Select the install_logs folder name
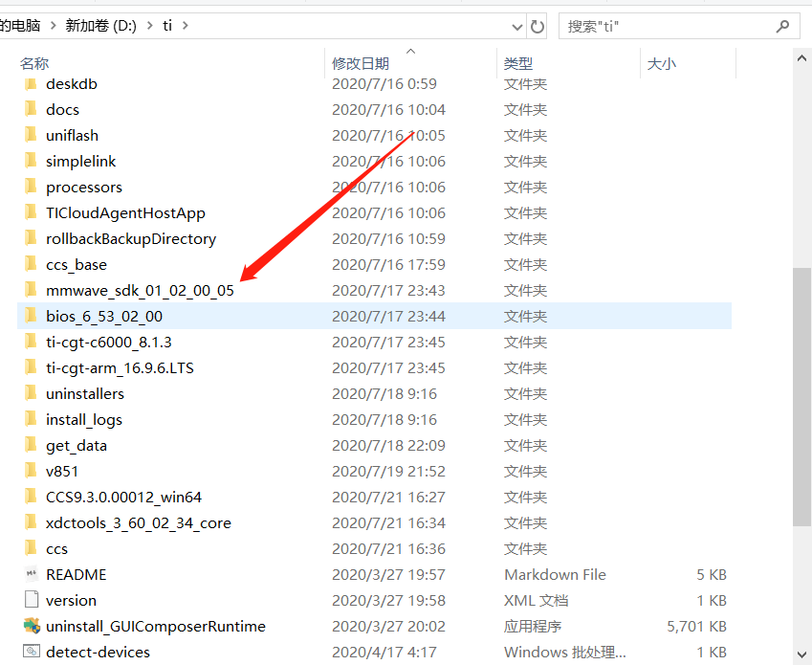The width and height of the screenshot is (812, 665). tap(84, 420)
